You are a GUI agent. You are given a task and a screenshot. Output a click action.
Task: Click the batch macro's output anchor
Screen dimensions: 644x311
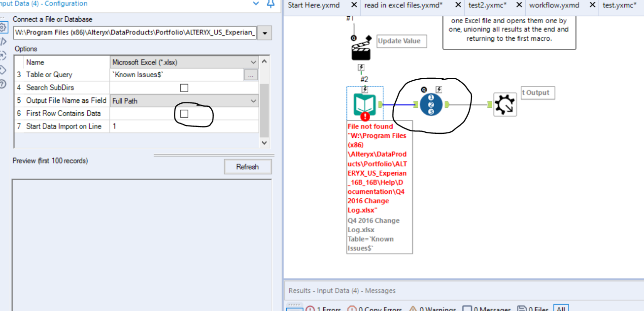point(446,104)
